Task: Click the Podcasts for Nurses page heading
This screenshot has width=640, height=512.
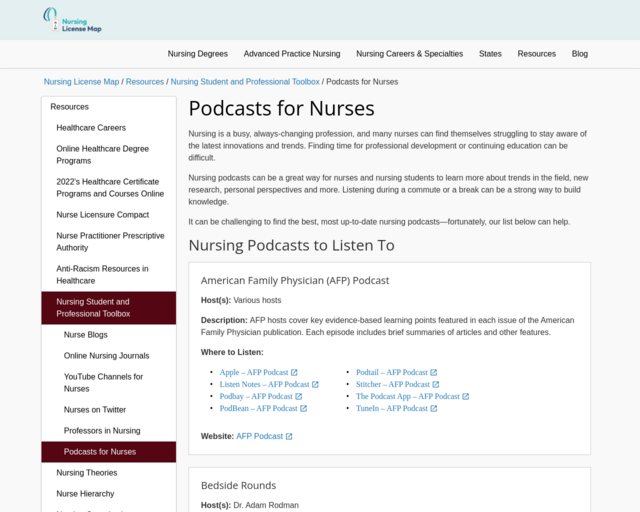Action: (x=281, y=109)
